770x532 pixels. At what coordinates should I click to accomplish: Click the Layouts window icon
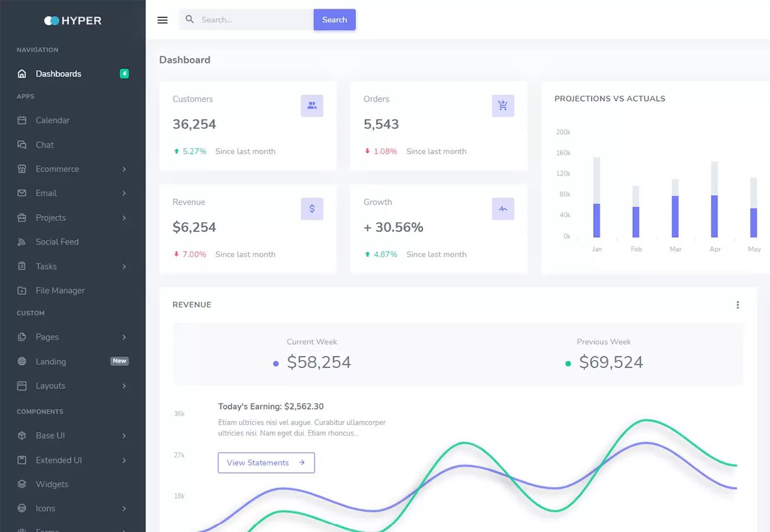22,386
